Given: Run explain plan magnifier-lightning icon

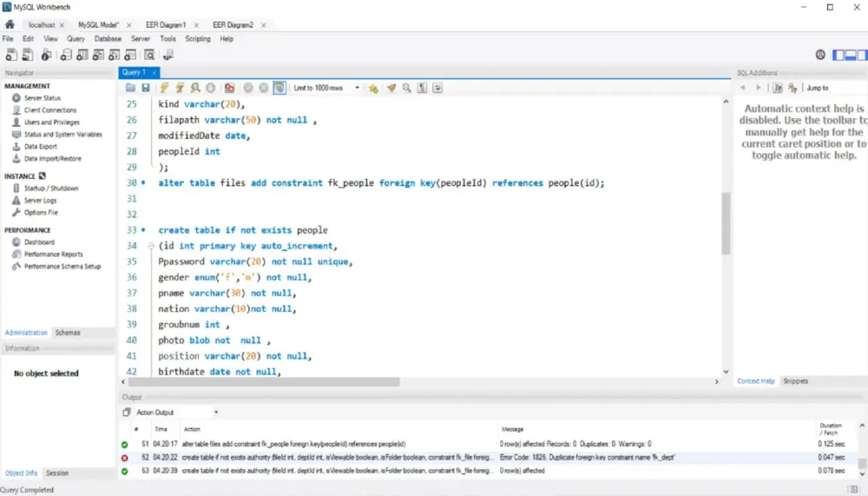Looking at the screenshot, I should (x=195, y=88).
